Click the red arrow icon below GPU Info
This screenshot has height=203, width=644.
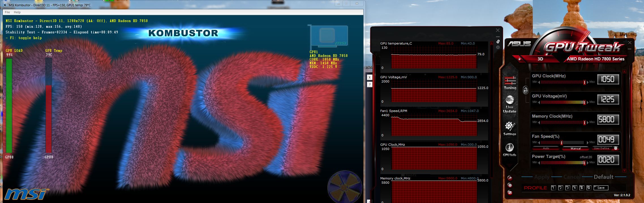510,178
